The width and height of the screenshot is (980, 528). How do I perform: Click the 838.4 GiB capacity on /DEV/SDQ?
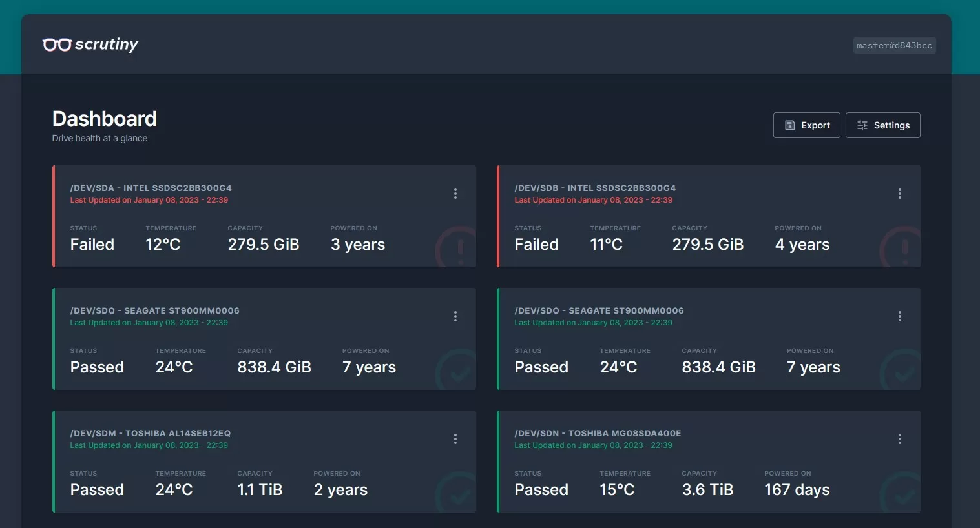click(x=275, y=367)
